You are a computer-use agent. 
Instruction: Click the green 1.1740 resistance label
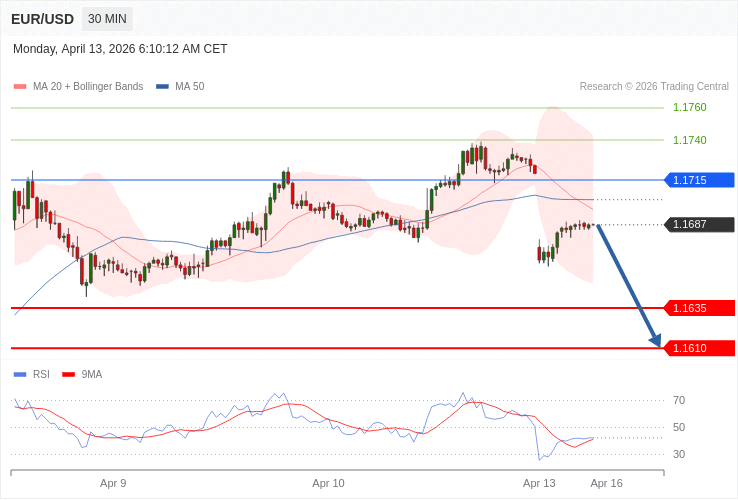tap(689, 140)
